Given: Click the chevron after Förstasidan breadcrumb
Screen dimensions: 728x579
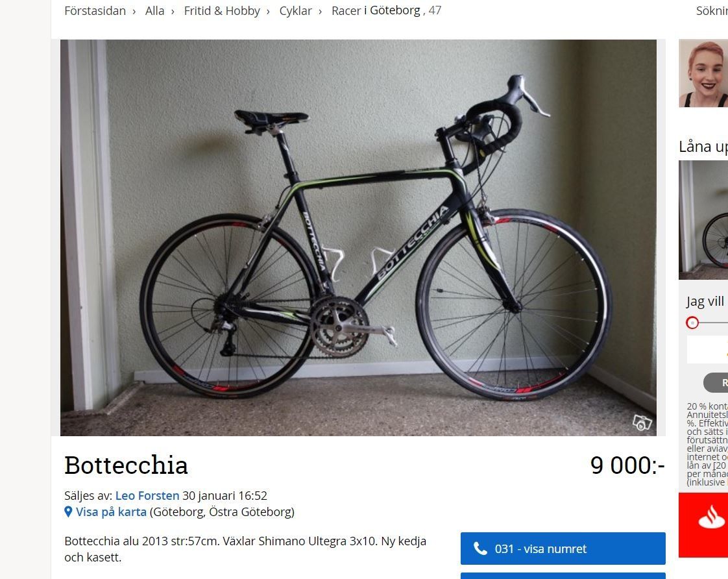Looking at the screenshot, I should (134, 12).
